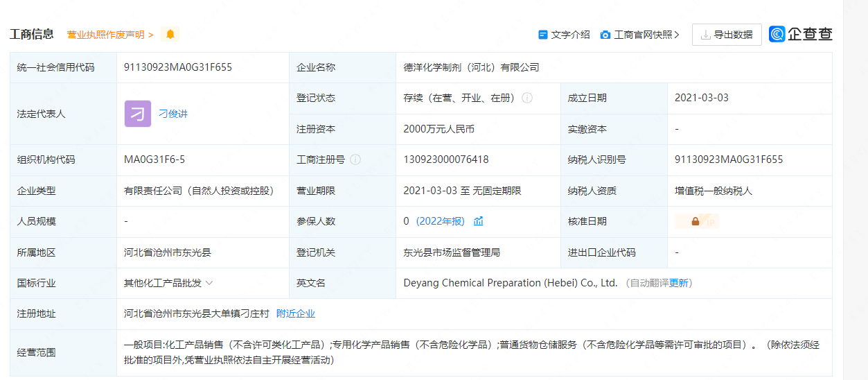Click region 河北省沧州市东光县
Image resolution: width=868 pixels, height=380 pixels.
(168, 252)
